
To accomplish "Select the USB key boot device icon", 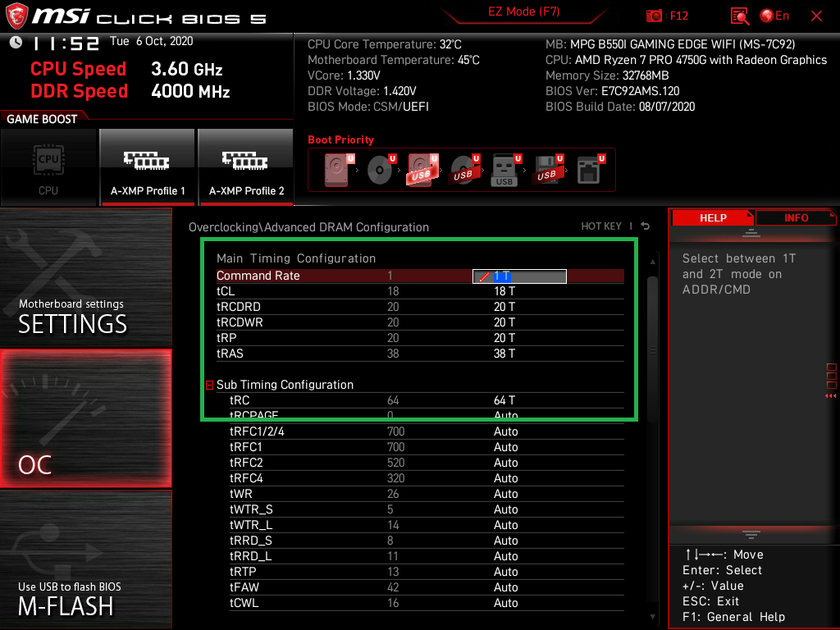I will [x=505, y=171].
